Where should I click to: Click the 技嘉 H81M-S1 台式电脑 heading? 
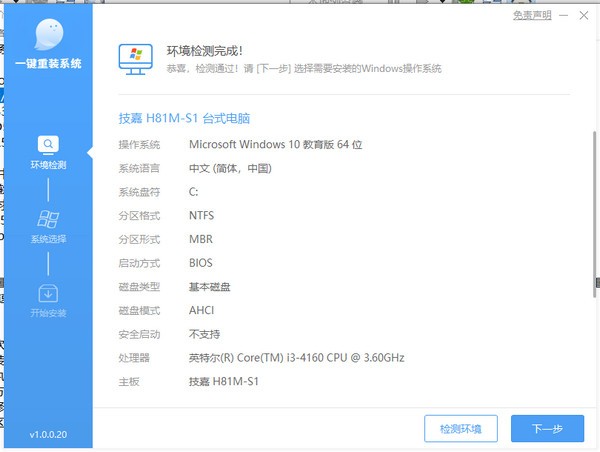[x=184, y=118]
